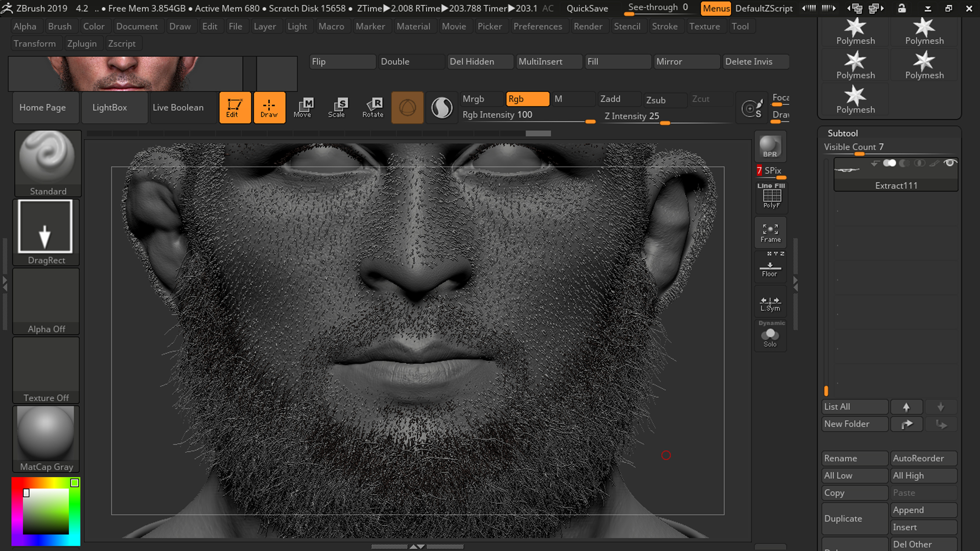Click the MatCap Gray material sphere
Viewport: 980px width, 551px height.
click(46, 439)
